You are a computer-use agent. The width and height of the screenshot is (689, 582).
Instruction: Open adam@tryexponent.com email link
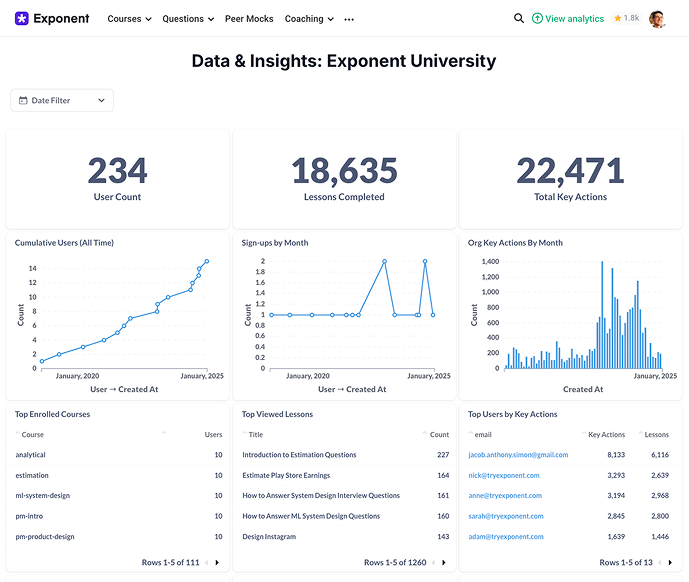(x=506, y=537)
